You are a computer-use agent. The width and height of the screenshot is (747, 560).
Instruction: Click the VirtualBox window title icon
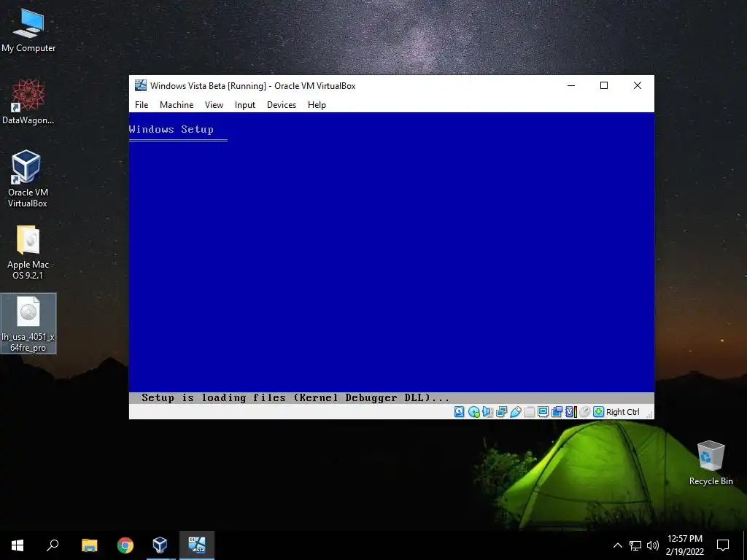tap(141, 86)
